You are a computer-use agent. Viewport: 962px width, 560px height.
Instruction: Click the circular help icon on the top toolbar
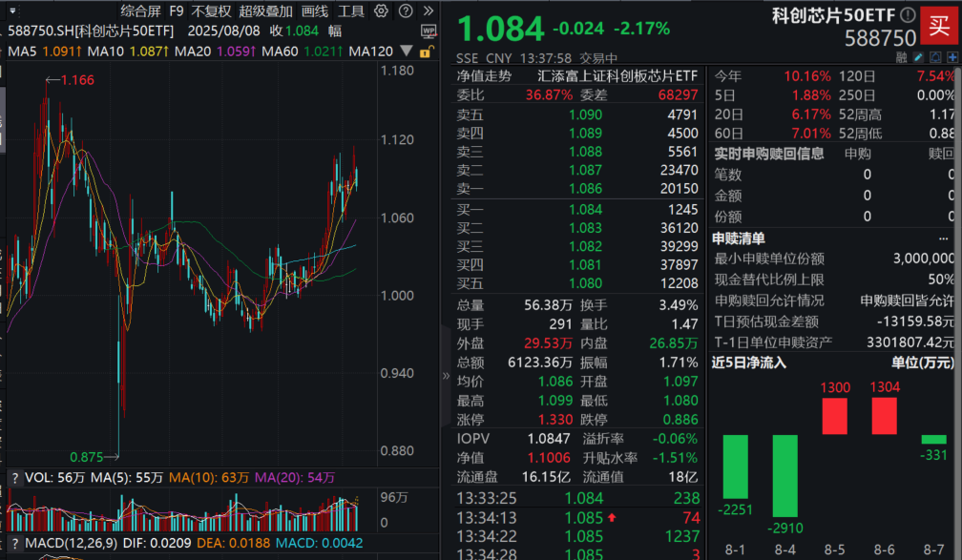pyautogui.click(x=407, y=11)
